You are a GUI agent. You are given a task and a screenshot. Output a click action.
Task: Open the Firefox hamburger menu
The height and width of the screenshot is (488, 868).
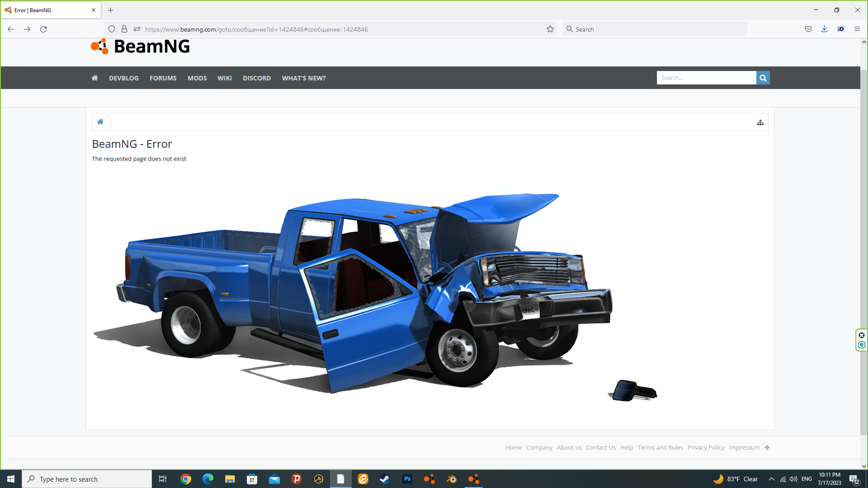[857, 29]
